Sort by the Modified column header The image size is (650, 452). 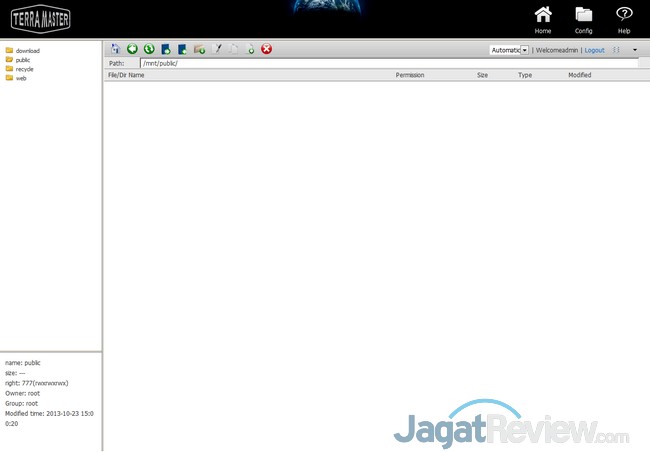point(580,75)
